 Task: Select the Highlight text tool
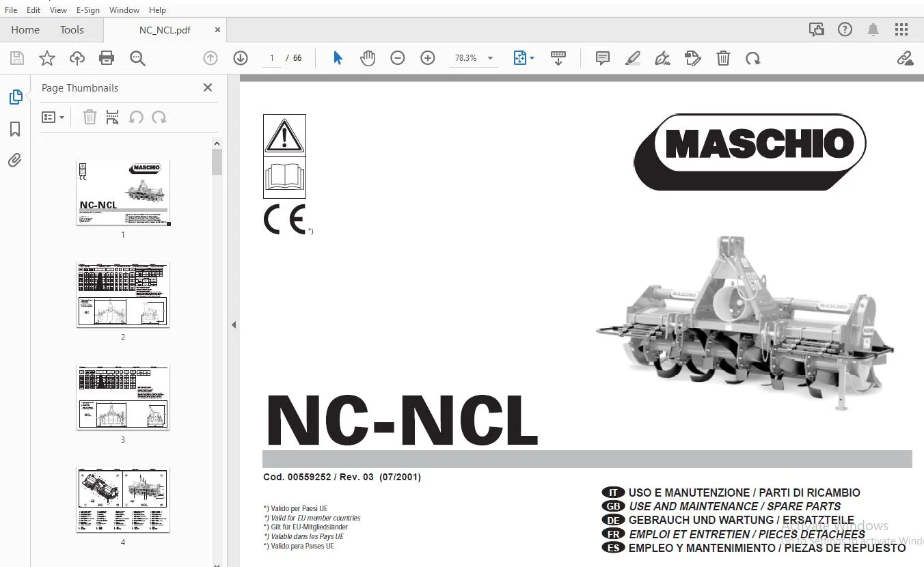click(633, 59)
